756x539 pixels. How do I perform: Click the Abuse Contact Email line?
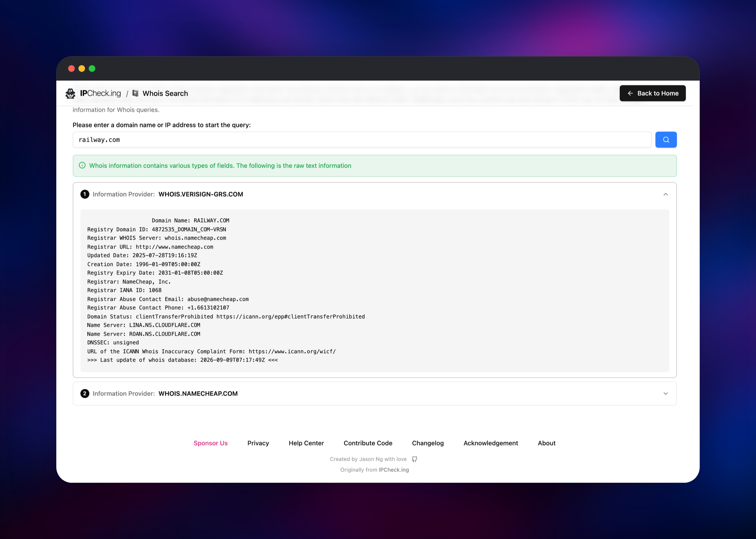168,299
